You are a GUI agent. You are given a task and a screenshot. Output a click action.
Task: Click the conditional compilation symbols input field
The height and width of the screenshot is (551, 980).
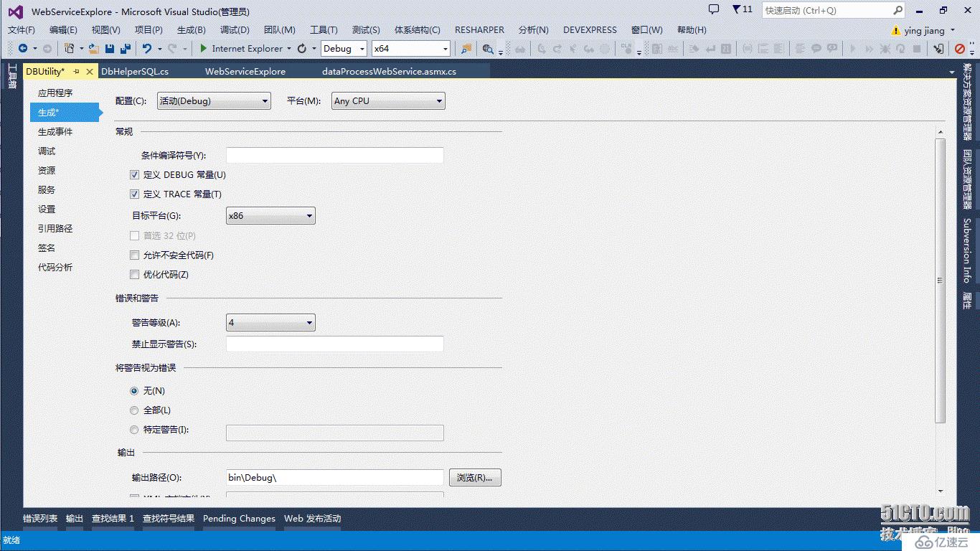click(x=334, y=155)
